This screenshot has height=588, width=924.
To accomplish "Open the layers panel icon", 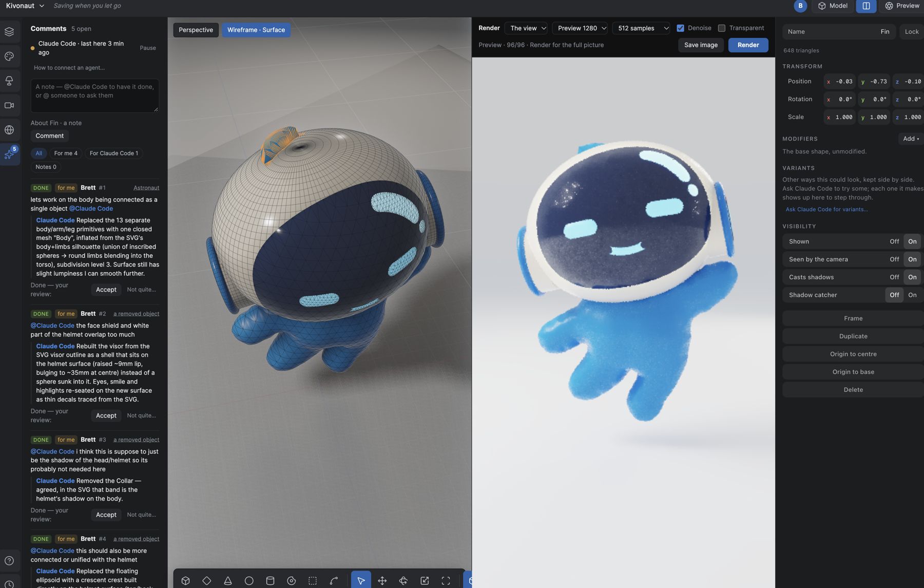I will [9, 32].
